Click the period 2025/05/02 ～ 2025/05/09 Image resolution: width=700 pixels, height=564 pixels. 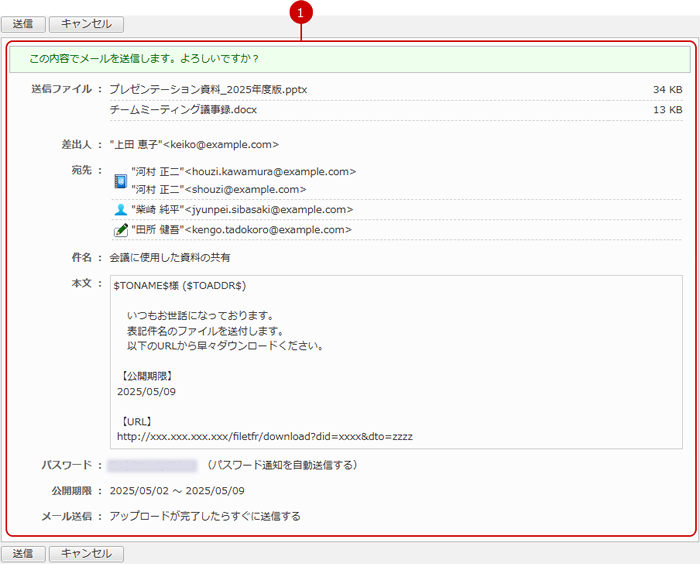click(177, 491)
